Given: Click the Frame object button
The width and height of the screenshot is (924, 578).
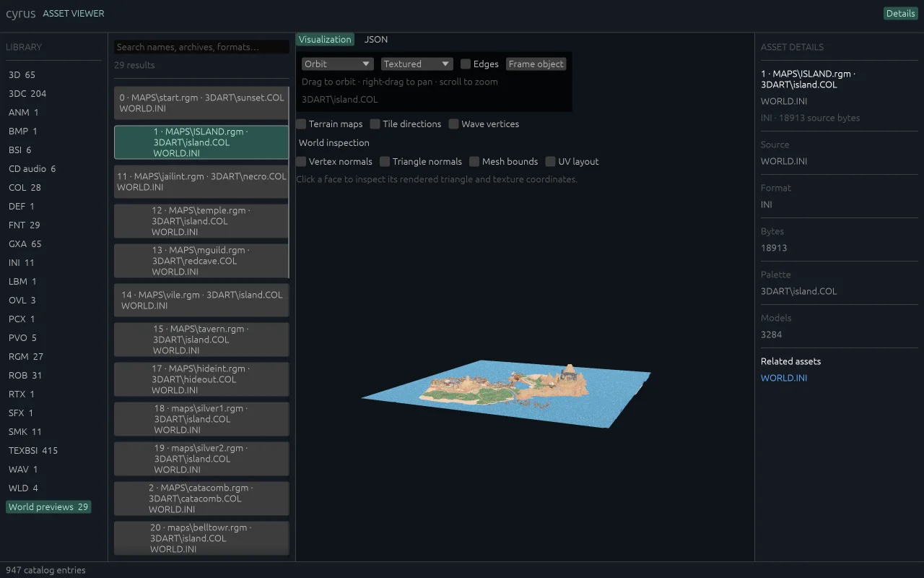Looking at the screenshot, I should 536,64.
